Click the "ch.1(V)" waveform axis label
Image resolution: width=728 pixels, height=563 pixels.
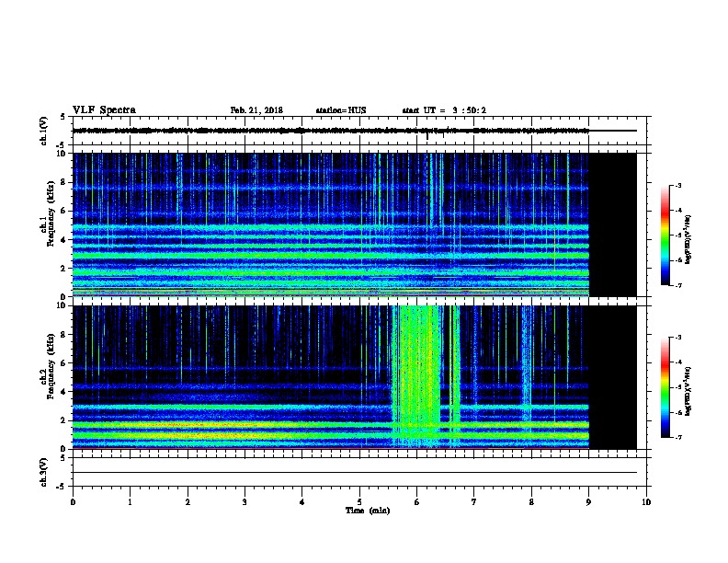[43, 131]
